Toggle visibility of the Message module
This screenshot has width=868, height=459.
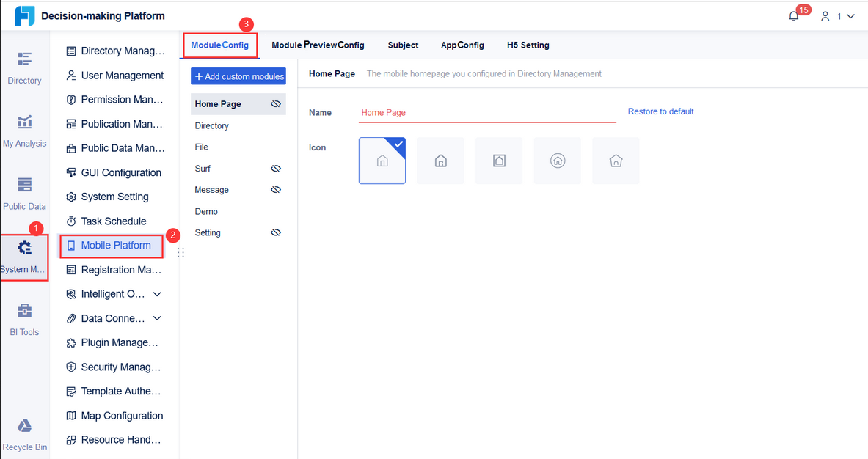tap(275, 189)
